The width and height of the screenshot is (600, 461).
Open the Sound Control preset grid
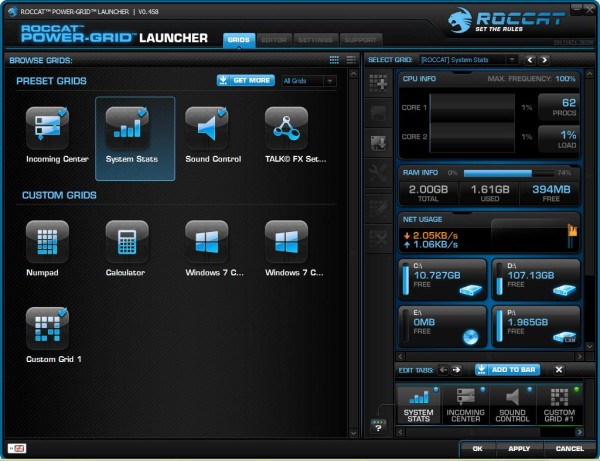[x=207, y=128]
